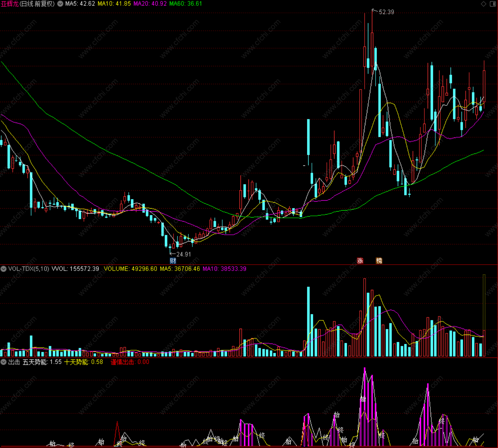The image size is (498, 448).
Task: Open the 财 financial info marker
Action: click(173, 261)
